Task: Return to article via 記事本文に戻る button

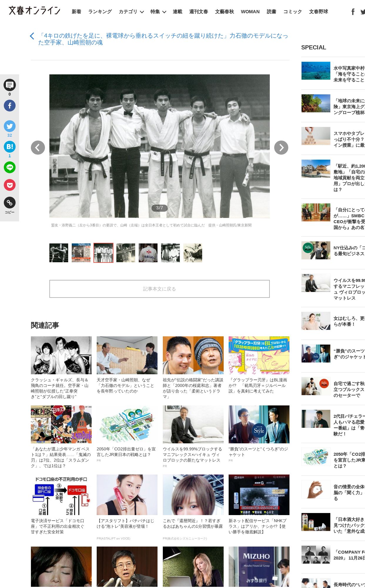Action: click(x=160, y=289)
